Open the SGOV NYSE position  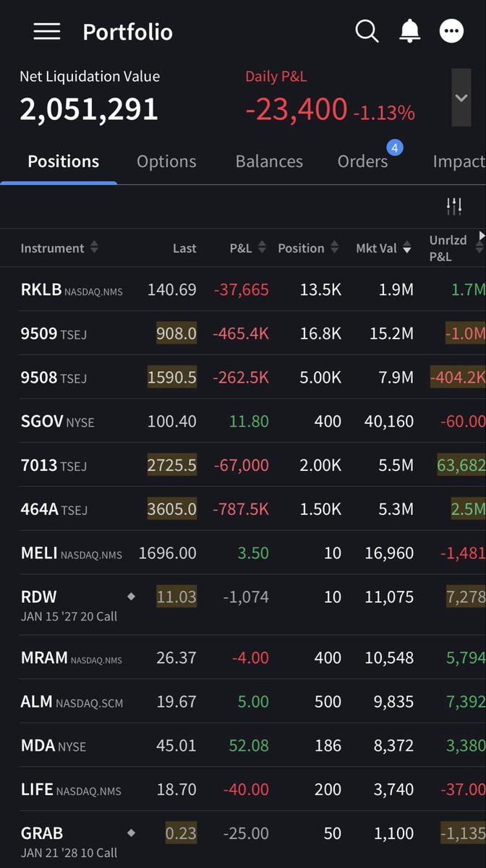[243, 421]
